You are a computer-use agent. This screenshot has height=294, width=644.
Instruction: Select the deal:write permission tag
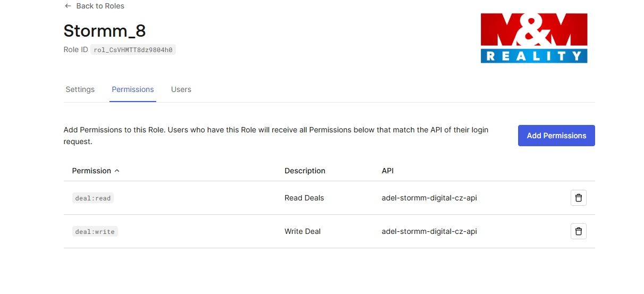[x=95, y=231]
